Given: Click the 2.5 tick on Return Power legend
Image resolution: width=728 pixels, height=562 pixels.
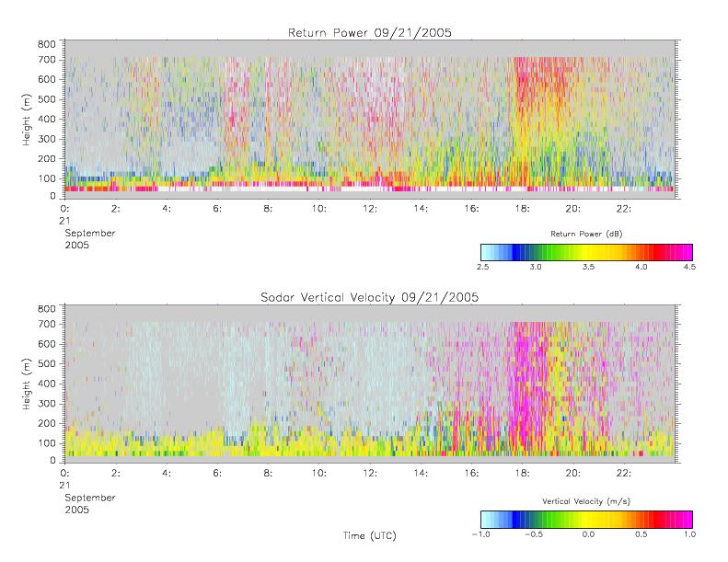Looking at the screenshot, I should click(x=482, y=267).
